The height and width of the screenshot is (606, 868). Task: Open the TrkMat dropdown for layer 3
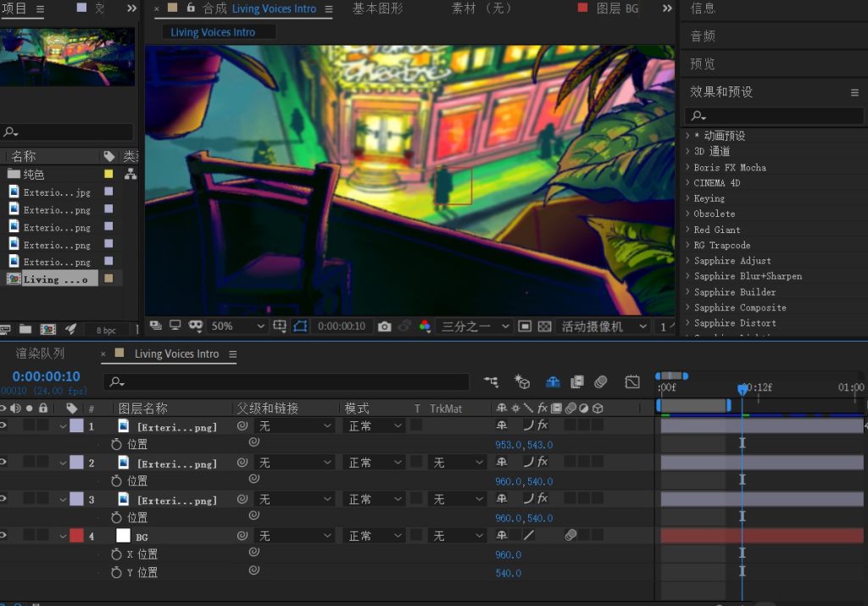pyautogui.click(x=457, y=499)
